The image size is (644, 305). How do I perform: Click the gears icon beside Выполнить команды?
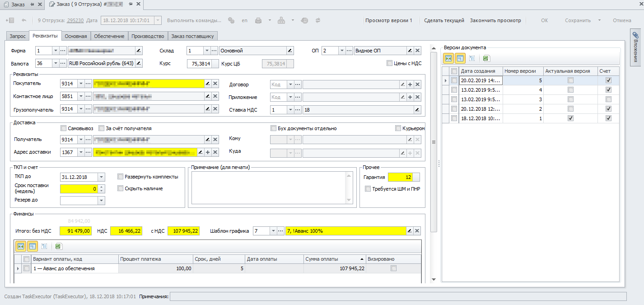pos(232,20)
